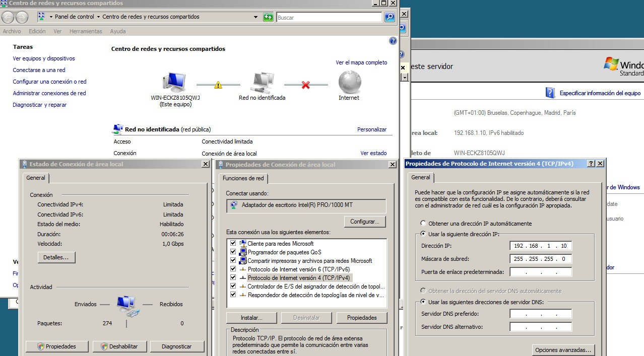
Task: Click the blue help question mark icon
Action: (x=393, y=41)
